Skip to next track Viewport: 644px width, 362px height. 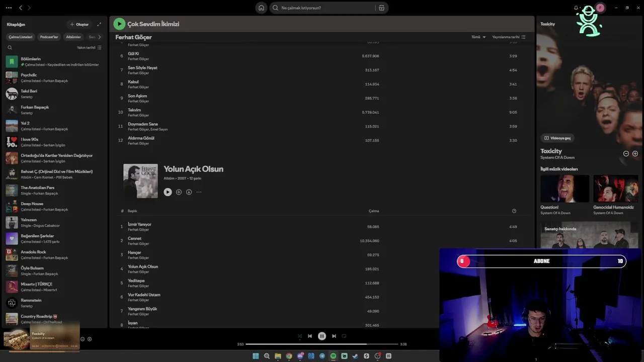334,336
